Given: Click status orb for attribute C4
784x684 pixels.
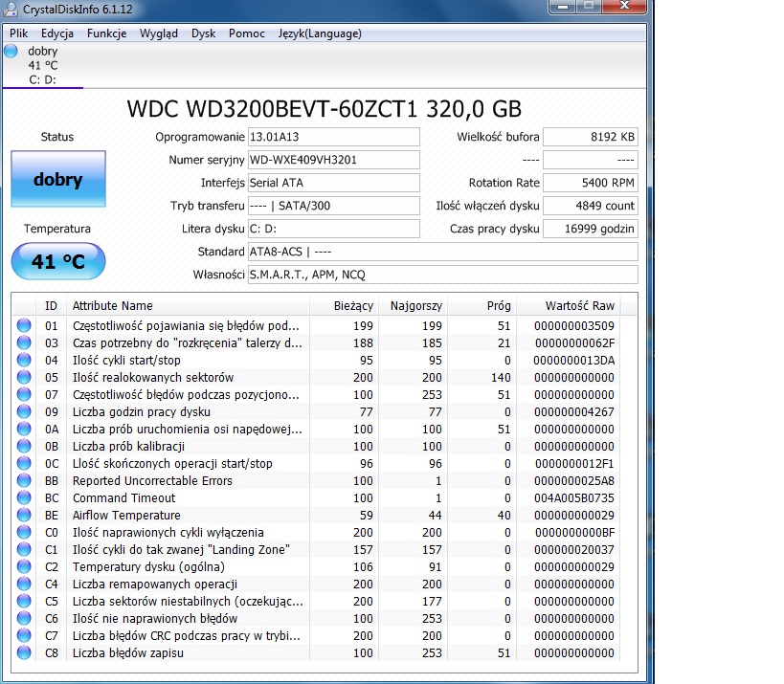Looking at the screenshot, I should [24, 585].
